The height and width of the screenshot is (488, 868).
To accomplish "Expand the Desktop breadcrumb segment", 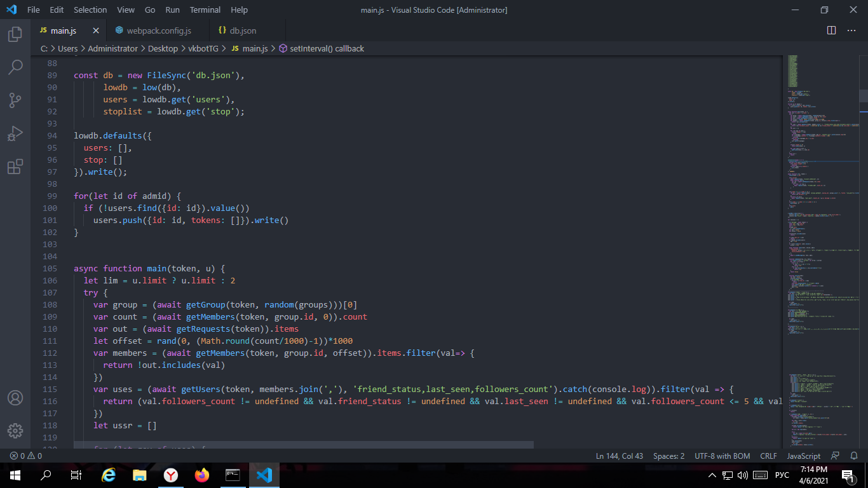I will [x=163, y=48].
